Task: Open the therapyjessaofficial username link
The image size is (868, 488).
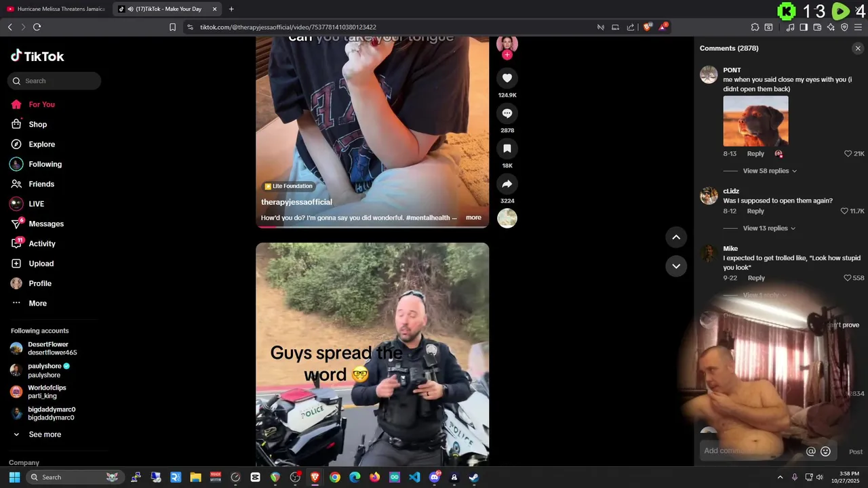Action: coord(296,202)
